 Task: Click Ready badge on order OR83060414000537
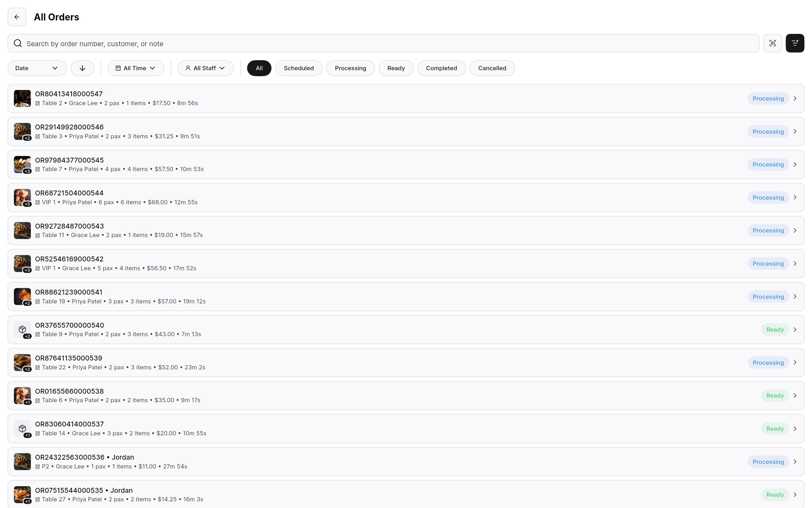(775, 429)
